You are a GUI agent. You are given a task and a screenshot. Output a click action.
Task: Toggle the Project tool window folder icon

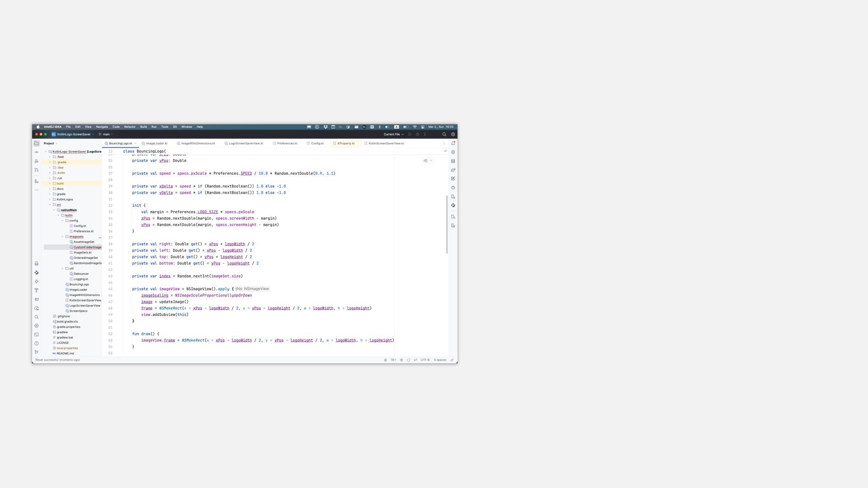click(37, 143)
